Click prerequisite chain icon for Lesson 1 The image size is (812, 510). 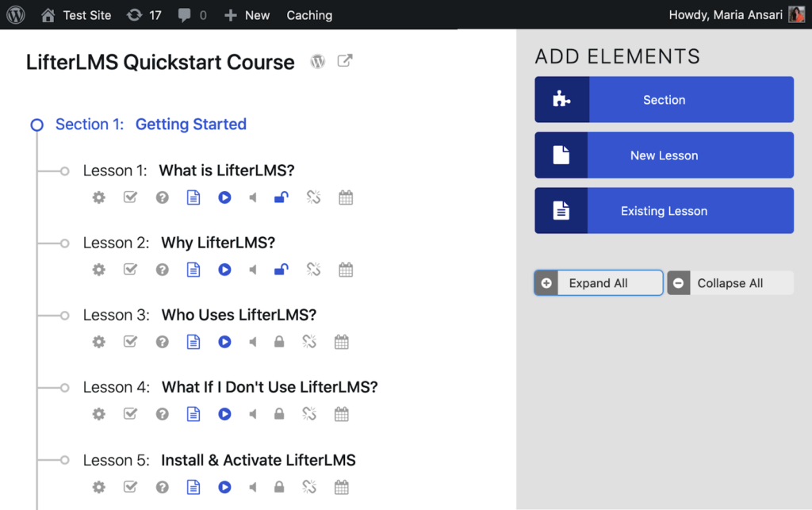313,197
